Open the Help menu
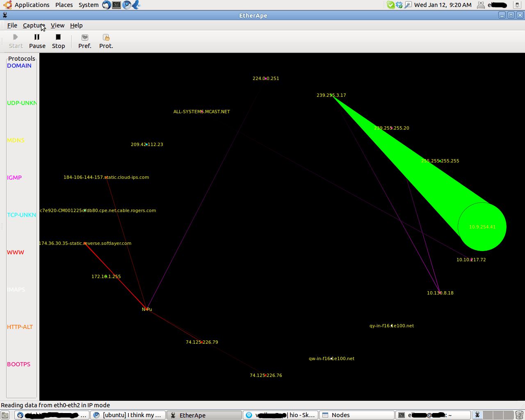 click(76, 25)
